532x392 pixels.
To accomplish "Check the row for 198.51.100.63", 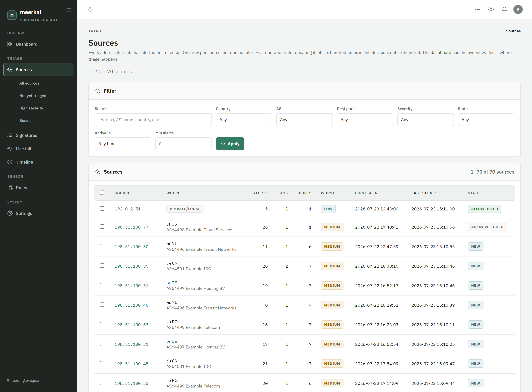I will point(102,324).
